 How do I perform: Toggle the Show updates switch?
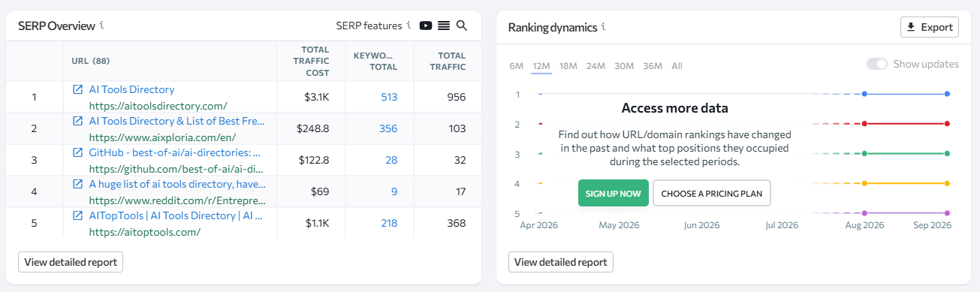point(877,64)
